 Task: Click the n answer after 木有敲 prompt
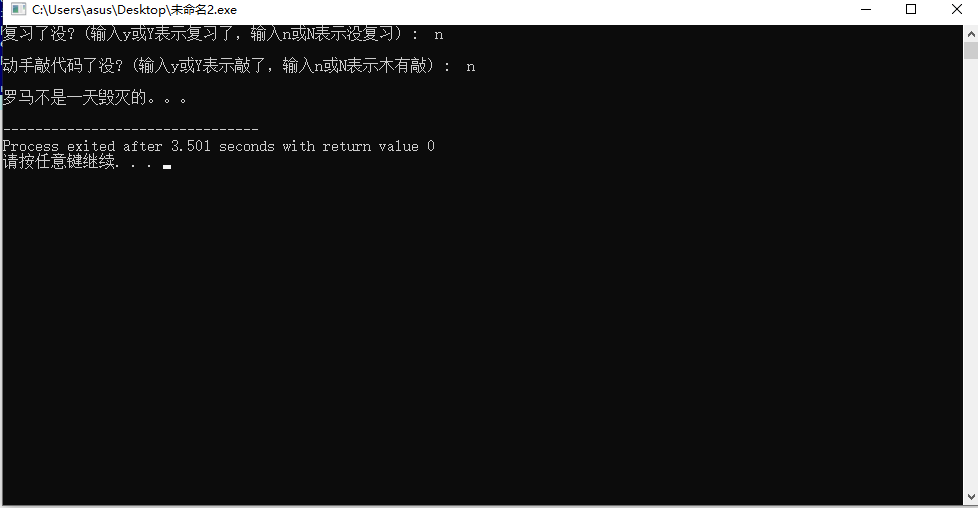pos(470,67)
